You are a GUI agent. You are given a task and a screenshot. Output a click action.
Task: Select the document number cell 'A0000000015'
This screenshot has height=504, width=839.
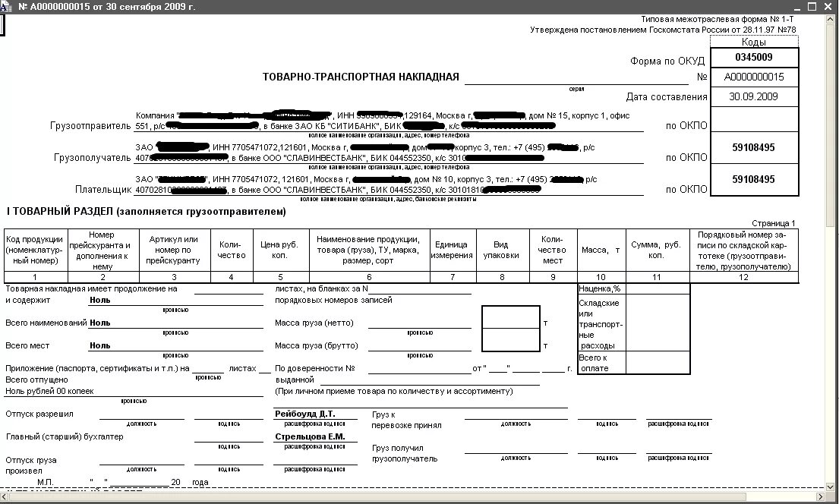754,77
